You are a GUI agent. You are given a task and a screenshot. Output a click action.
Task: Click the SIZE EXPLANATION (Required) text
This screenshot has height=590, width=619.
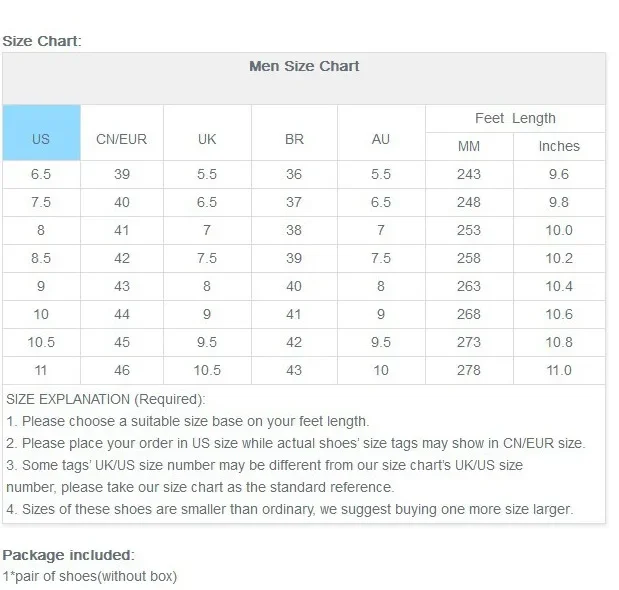pos(106,399)
